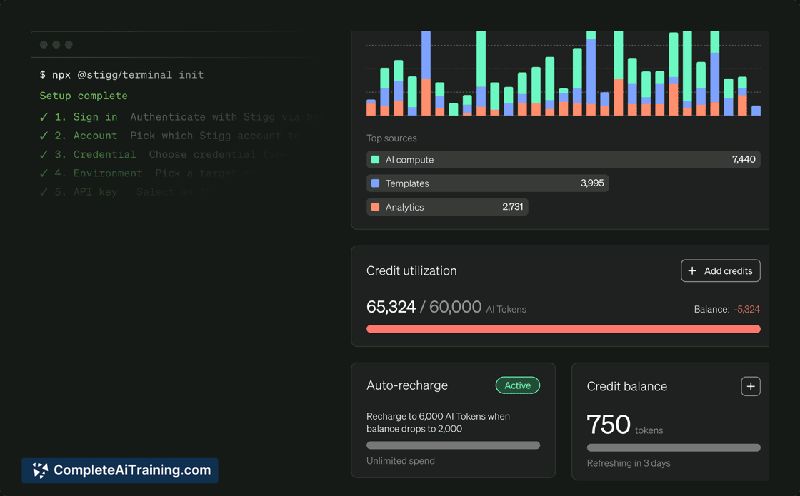
Task: Click the CompleteAiTraining.com logo icon
Action: (40, 470)
